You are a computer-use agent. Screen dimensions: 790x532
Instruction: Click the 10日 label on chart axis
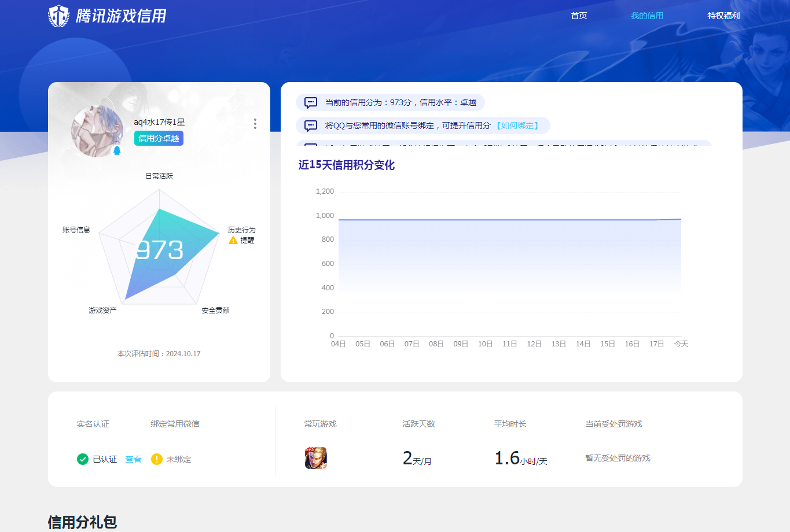pos(485,343)
